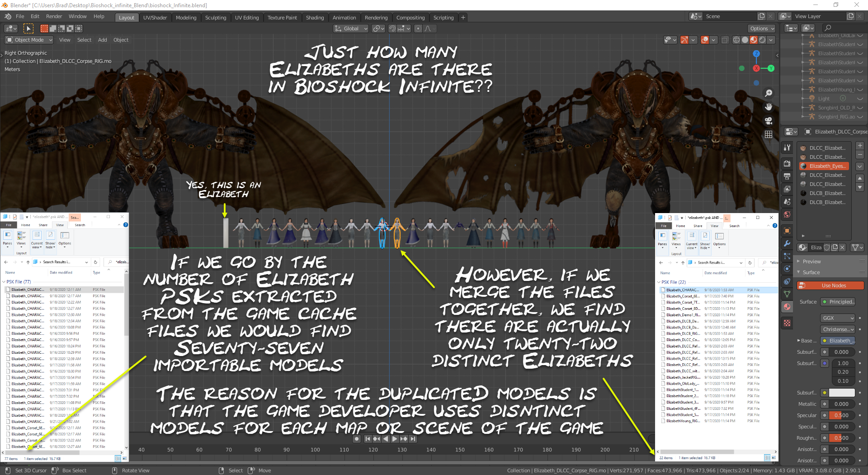
Task: Add a new material slot
Action: [860, 146]
